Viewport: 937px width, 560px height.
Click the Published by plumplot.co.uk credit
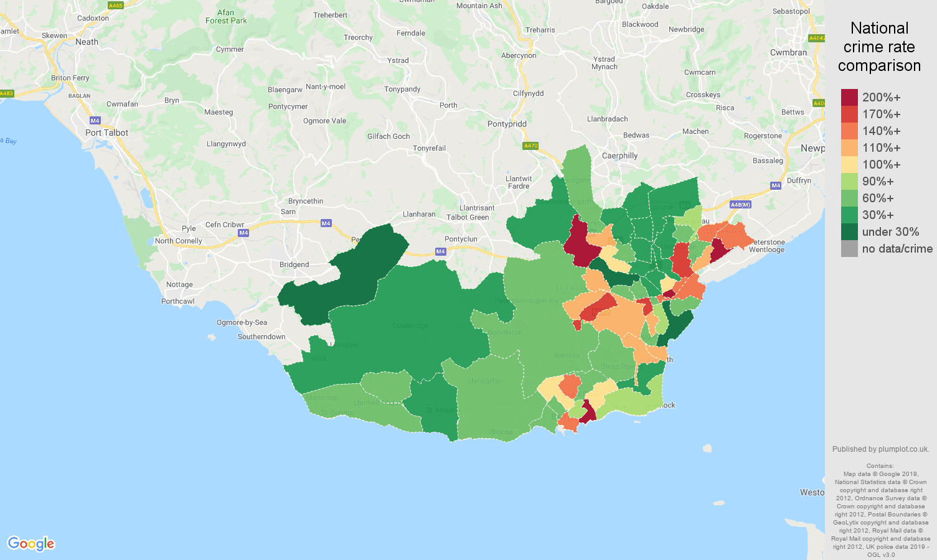(x=880, y=449)
